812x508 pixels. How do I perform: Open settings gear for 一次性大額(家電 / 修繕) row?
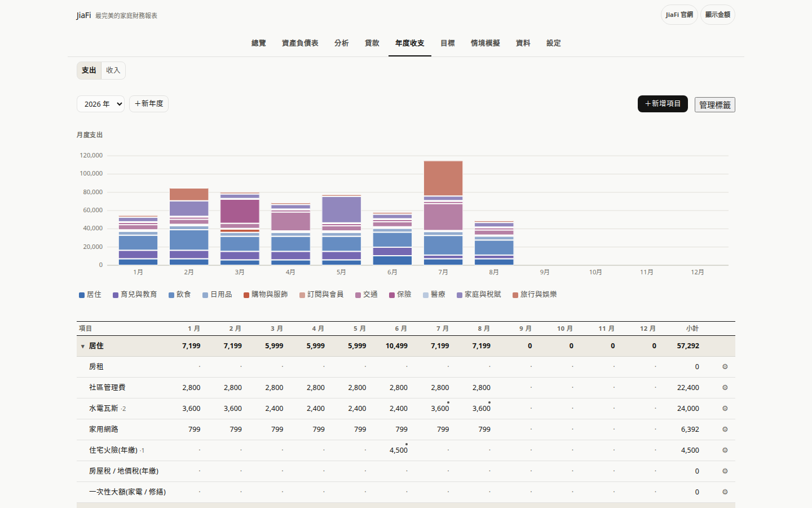tap(725, 492)
